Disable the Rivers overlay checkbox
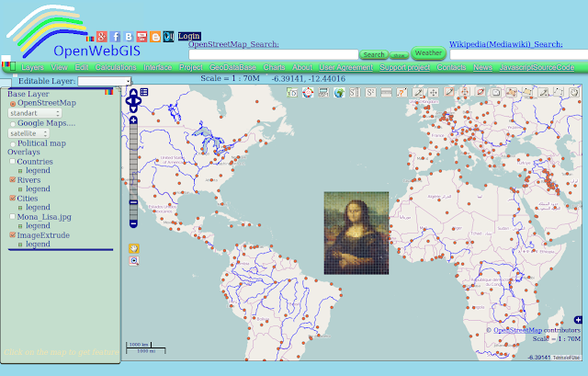Screen dimensions: 588x376 coord(12,180)
